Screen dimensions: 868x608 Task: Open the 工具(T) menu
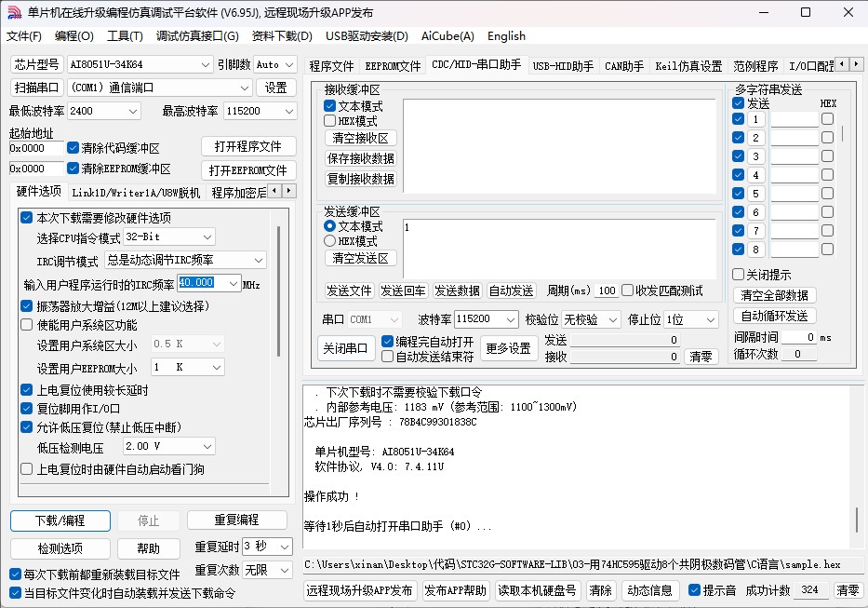pos(125,36)
